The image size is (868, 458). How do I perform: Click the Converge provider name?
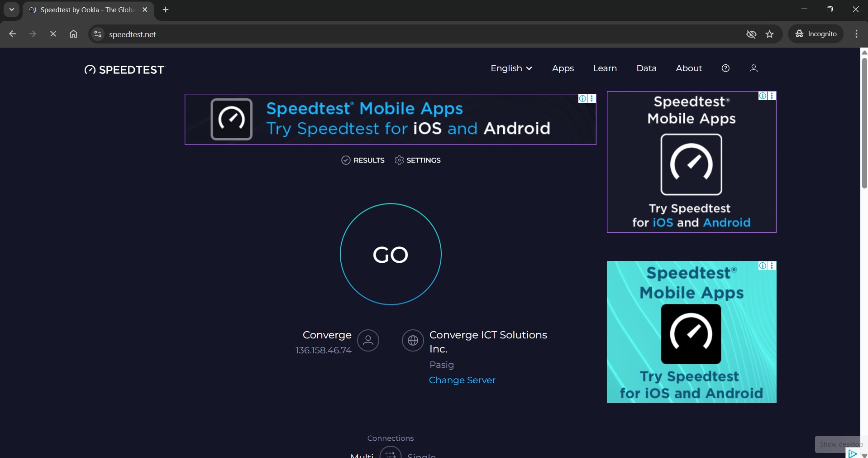click(x=327, y=335)
